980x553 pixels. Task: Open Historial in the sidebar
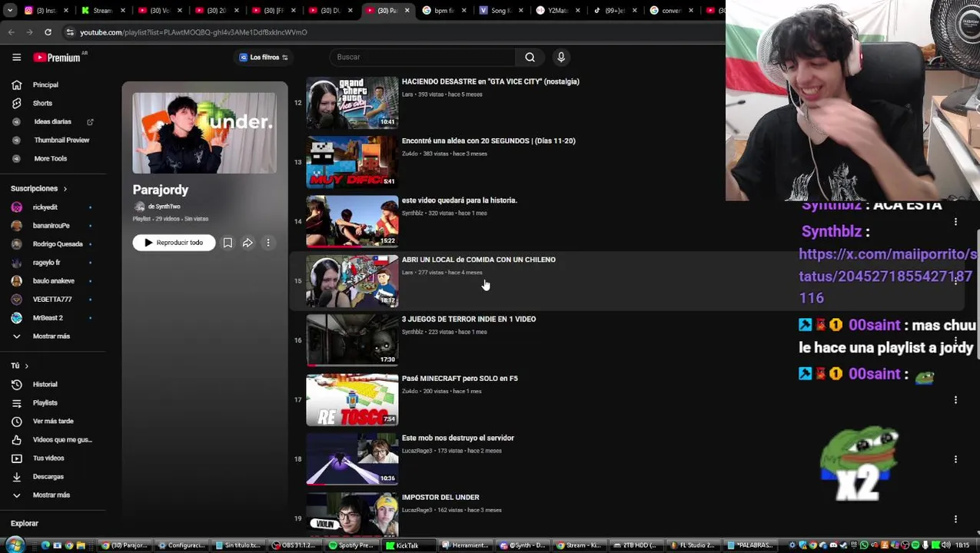45,384
